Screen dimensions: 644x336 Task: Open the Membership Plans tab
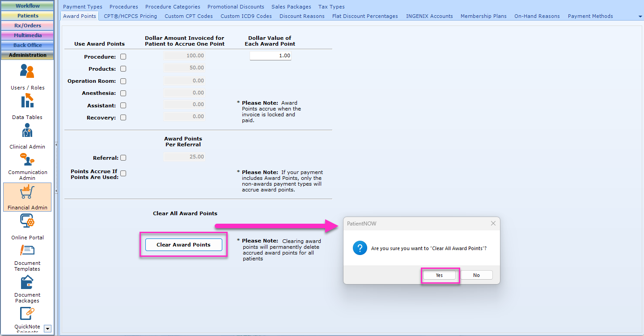tap(483, 16)
